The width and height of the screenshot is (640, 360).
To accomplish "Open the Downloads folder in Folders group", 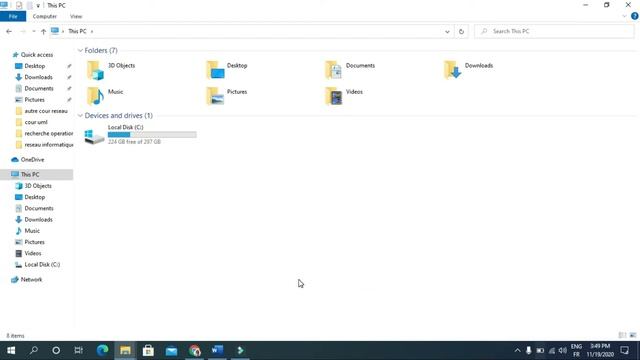I will [x=453, y=70].
